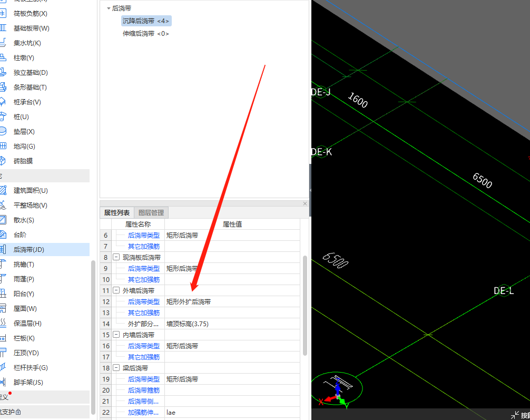Open 条形基础(T) icon
This screenshot has height=420, width=530.
point(3,87)
